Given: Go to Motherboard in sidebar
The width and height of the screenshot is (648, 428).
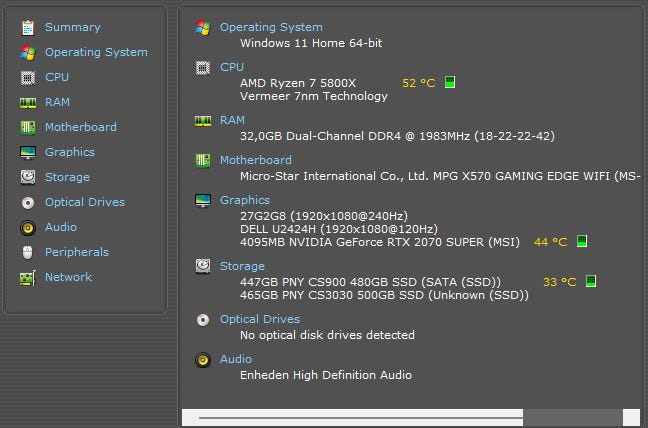Looking at the screenshot, I should [81, 127].
